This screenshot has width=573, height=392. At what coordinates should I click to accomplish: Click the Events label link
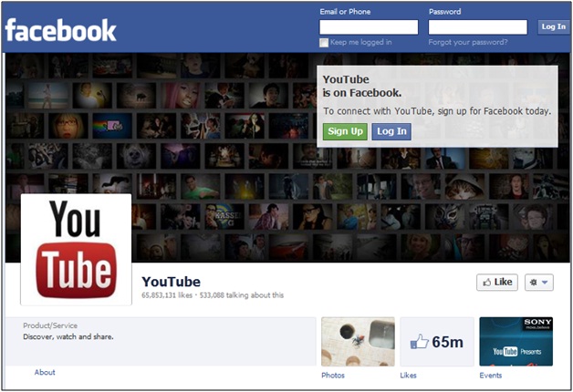490,376
